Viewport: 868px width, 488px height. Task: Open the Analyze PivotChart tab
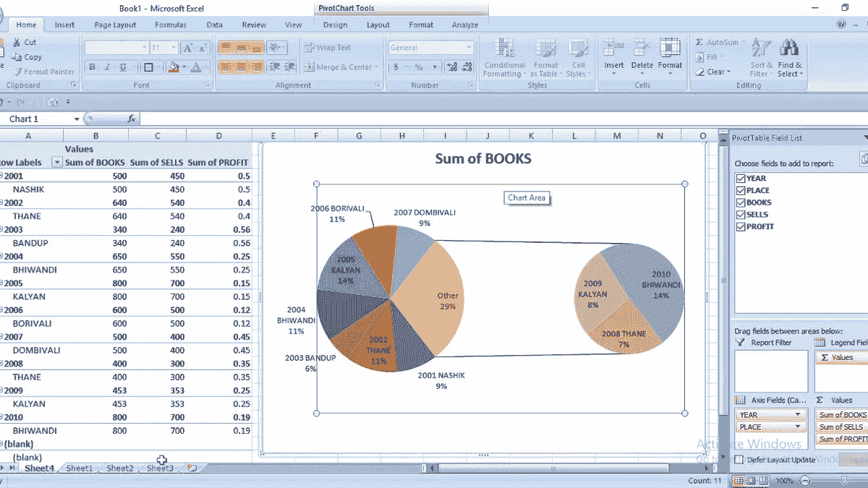point(465,25)
